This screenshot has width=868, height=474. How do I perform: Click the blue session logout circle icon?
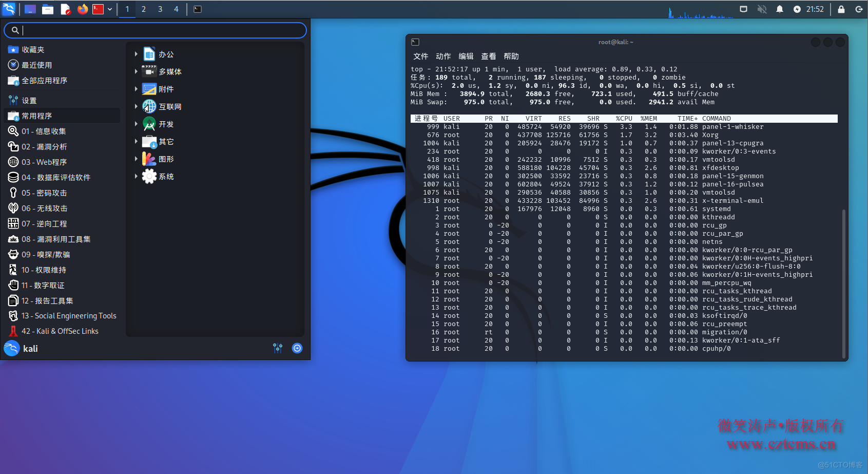pyautogui.click(x=297, y=348)
